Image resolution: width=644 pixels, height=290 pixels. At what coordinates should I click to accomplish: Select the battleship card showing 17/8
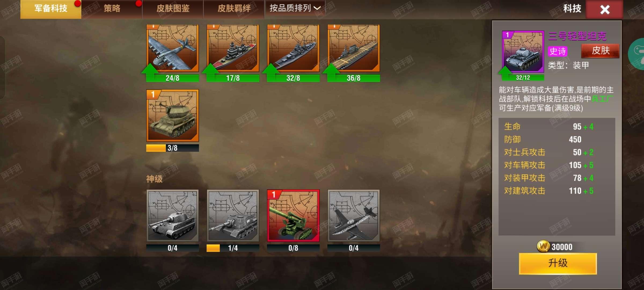click(233, 49)
